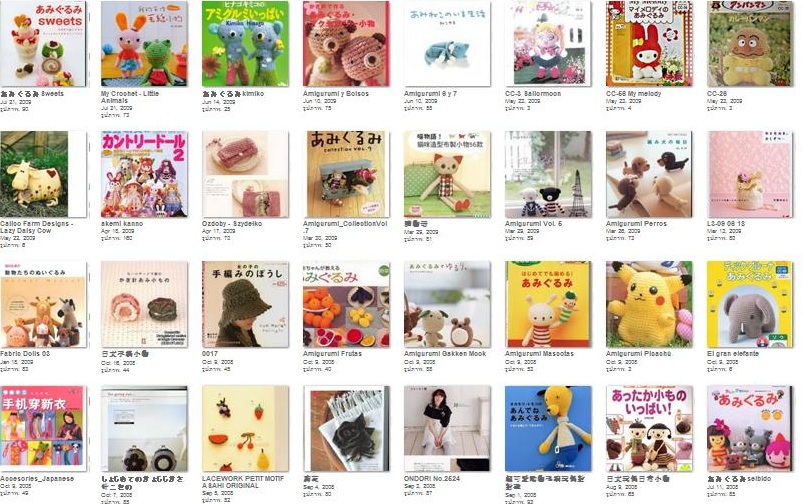Open the Amigurumi Perros dog book thumbnail
This screenshot has width=803, height=504.
[649, 174]
